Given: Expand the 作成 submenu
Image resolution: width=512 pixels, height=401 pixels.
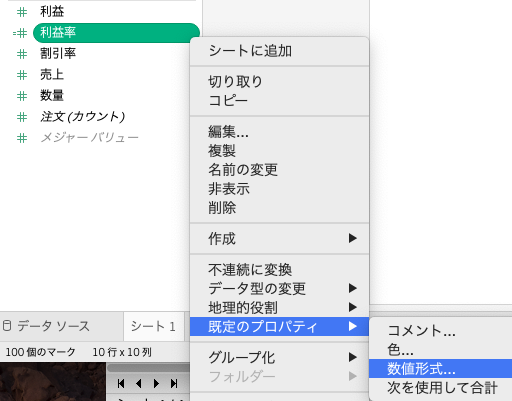Looking at the screenshot, I should (x=279, y=238).
